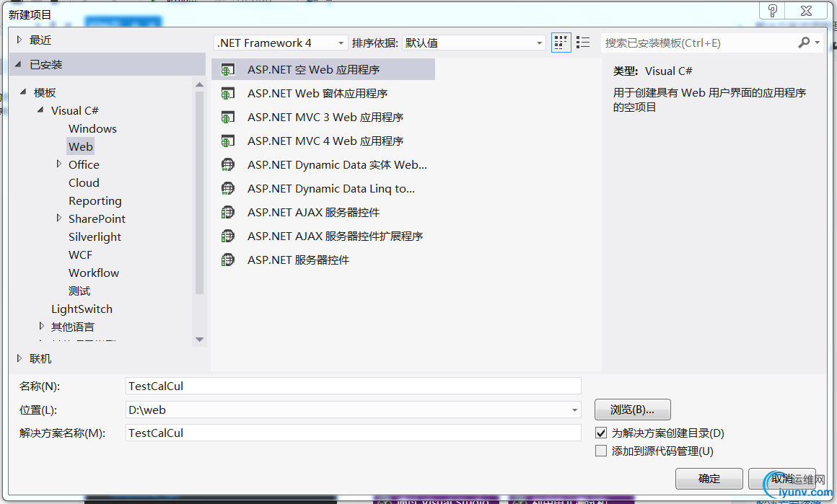
Task: Click the ASP.NET MVC 3 Web template icon
Action: [x=228, y=118]
